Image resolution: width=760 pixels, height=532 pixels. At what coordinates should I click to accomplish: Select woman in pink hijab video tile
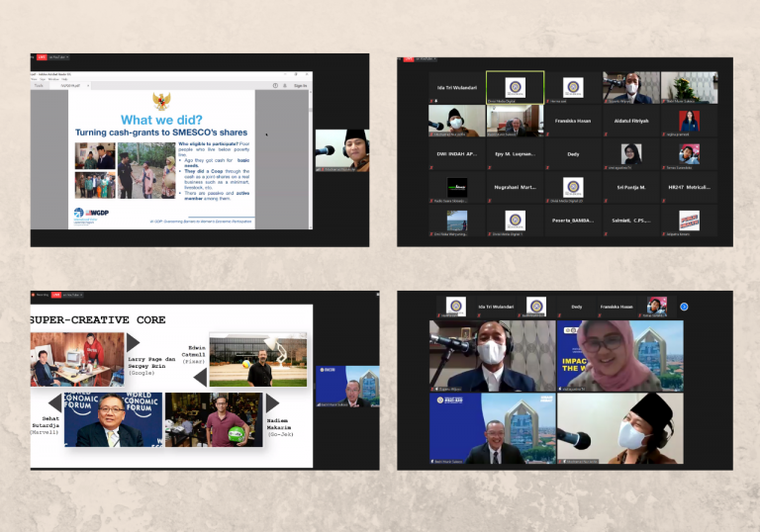point(620,356)
